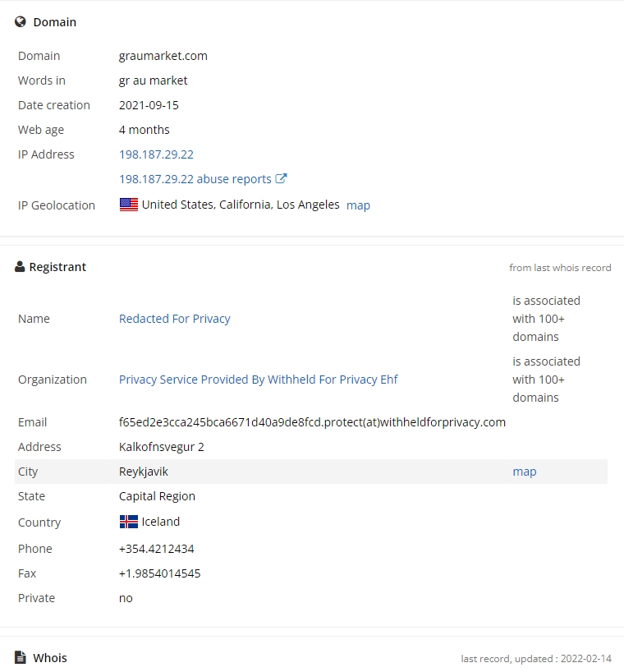Click the external link icon after abuse reports

pos(281,178)
